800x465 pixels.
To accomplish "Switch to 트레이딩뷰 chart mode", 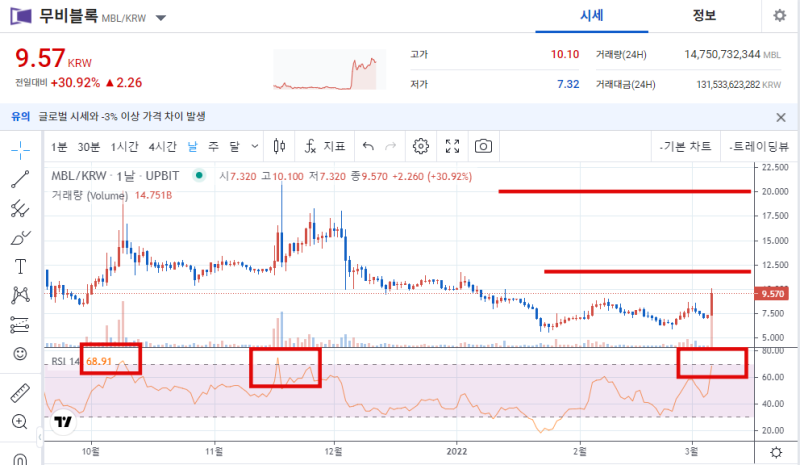I will [759, 147].
